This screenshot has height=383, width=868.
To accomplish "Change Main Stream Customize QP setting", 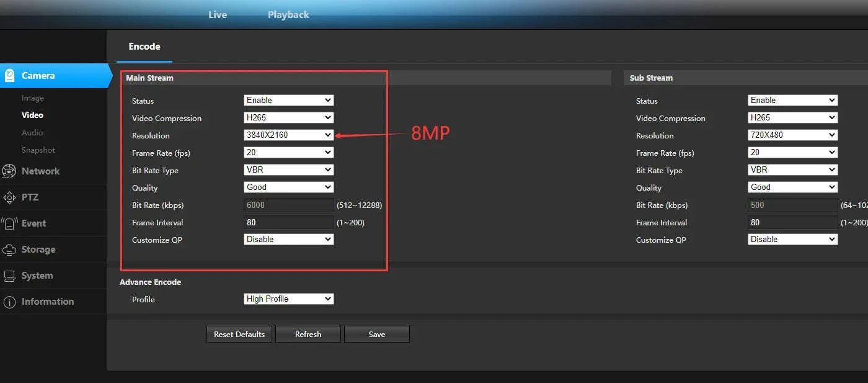I will click(289, 240).
